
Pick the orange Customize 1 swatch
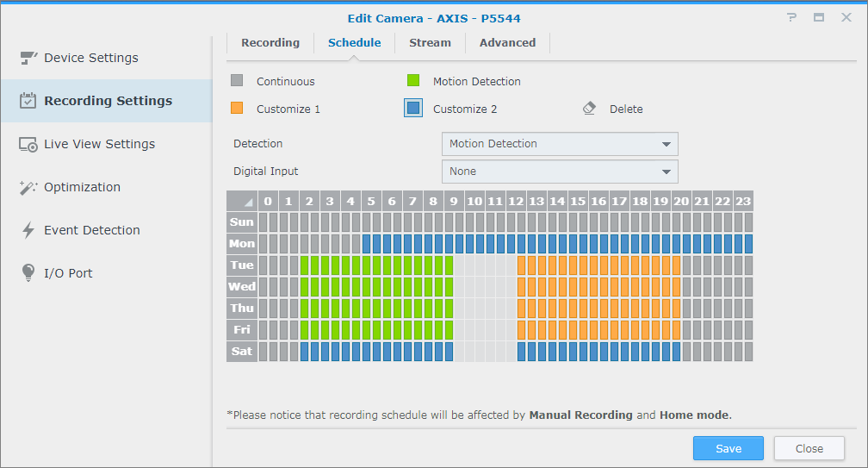[238, 109]
